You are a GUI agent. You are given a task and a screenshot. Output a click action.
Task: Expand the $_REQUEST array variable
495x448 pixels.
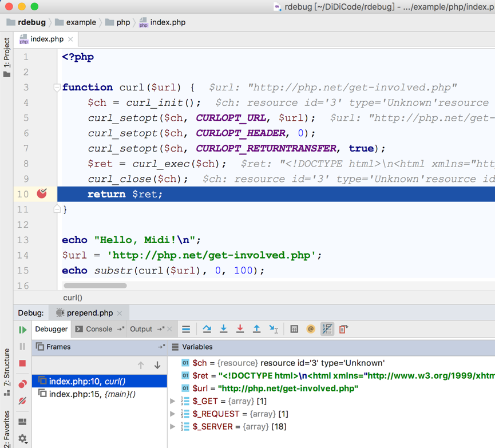pos(172,414)
